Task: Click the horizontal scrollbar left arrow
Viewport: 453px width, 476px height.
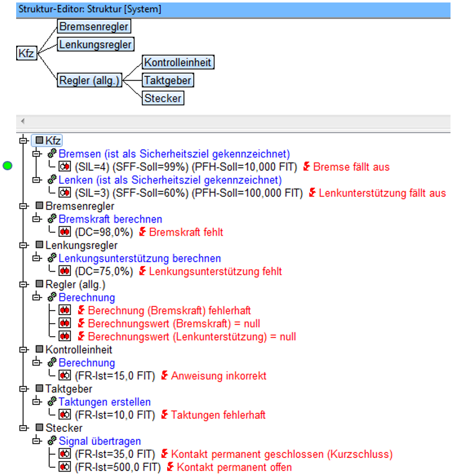Action: 23,121
